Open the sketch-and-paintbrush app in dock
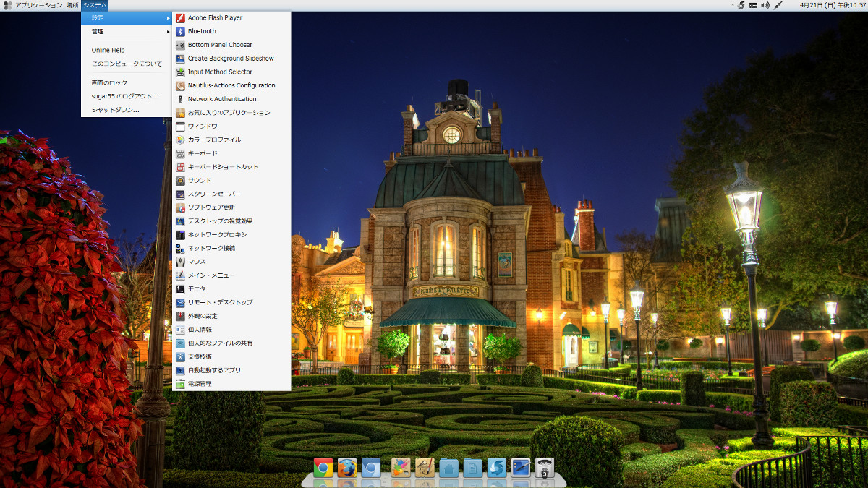Viewport: 868px width, 488px height. click(x=425, y=468)
